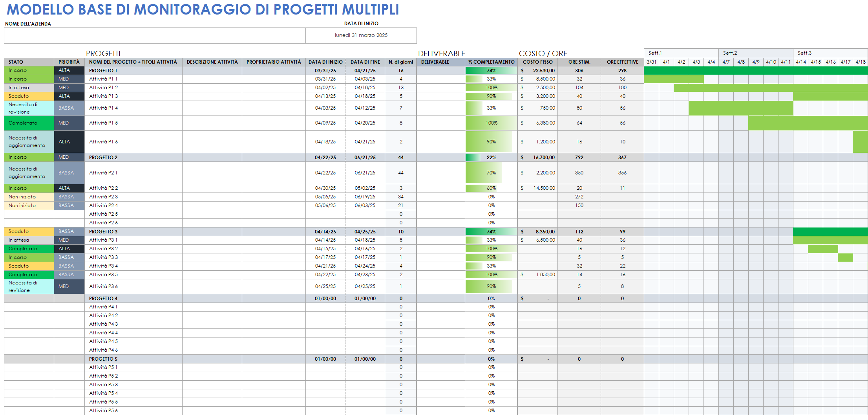
Task: Click the Gantt bar for Attività P3 3
Action: (845, 257)
